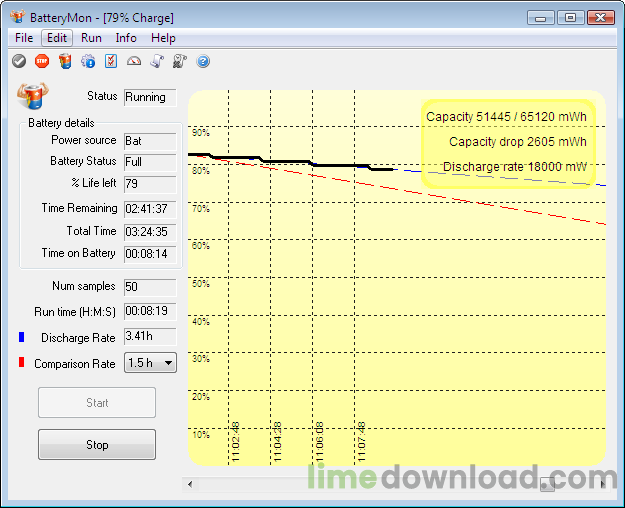Click the Status field showing Running
This screenshot has width=625, height=508.
click(150, 98)
